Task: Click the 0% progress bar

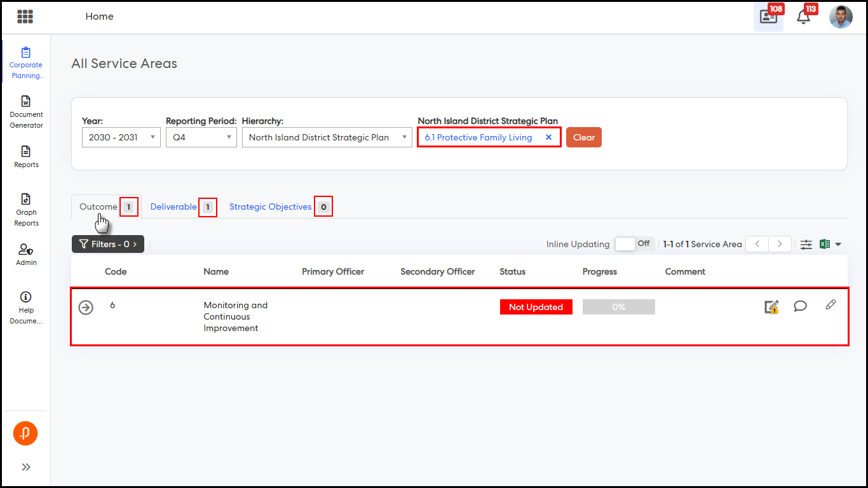Action: 618,307
